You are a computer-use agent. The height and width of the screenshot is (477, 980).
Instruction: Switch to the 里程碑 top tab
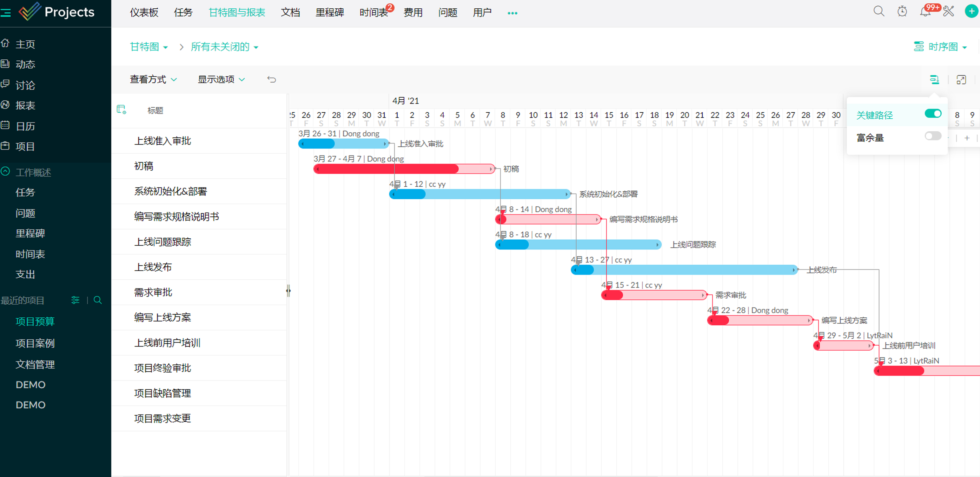click(329, 12)
